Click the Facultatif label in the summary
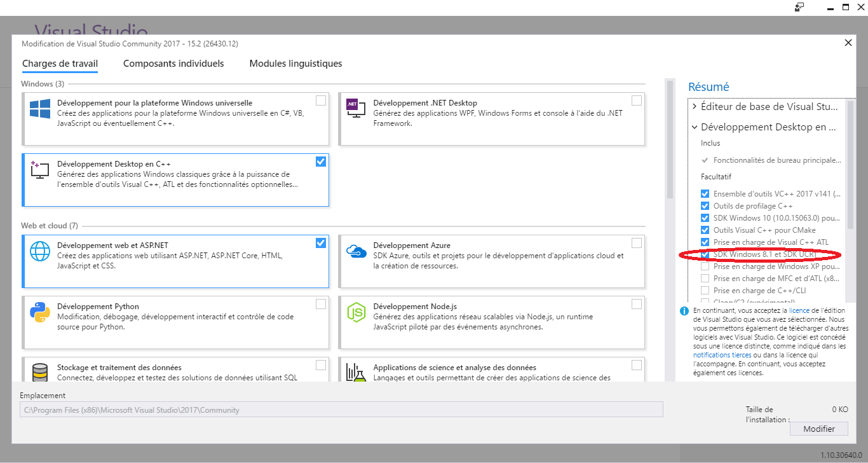868x463 pixels. [715, 177]
